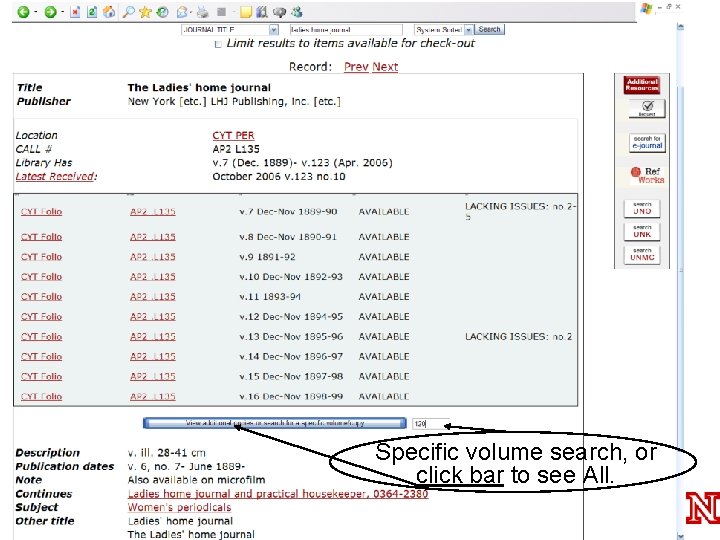This screenshot has height=540, width=720.
Task: Click the search UNO button
Action: tap(642, 208)
